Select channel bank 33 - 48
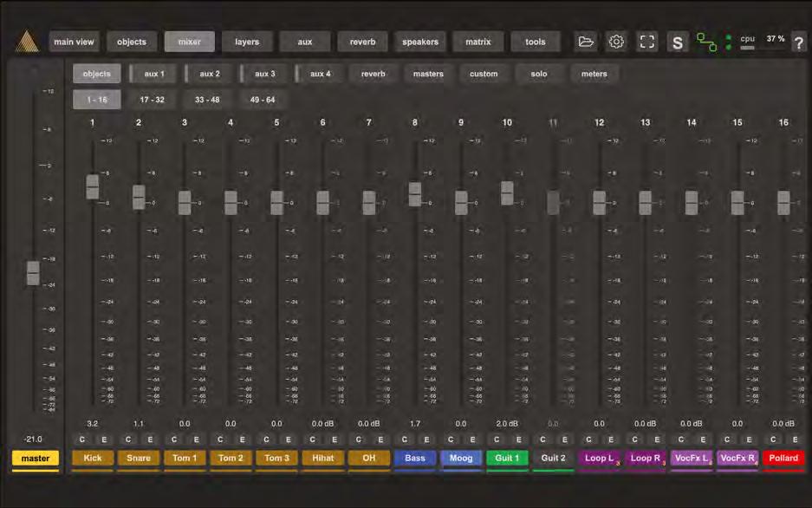Screen dimensions: 812x508 pos(207,100)
